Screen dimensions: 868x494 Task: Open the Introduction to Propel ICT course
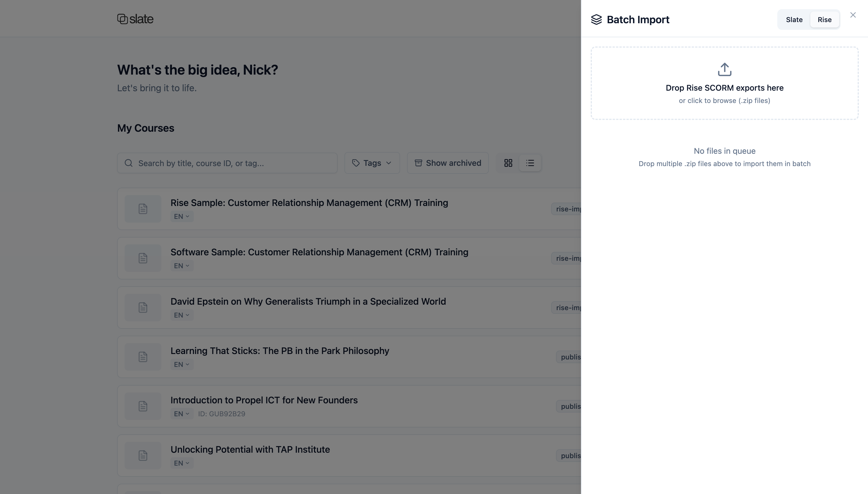(264, 400)
